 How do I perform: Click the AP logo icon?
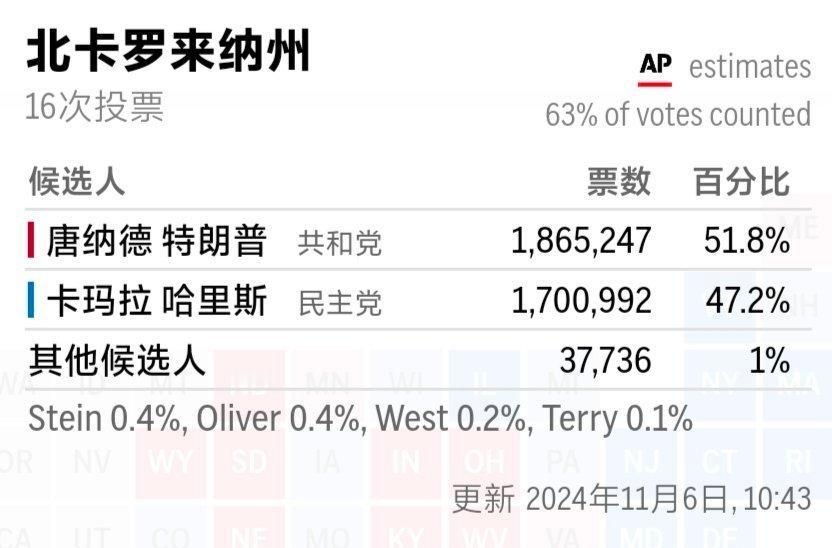[x=655, y=68]
